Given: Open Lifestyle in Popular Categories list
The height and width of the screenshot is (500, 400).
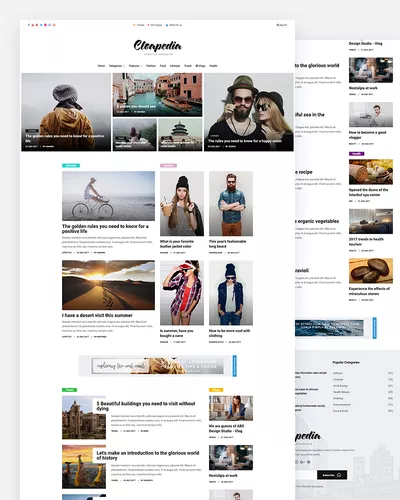Looking at the screenshot, I should pyautogui.click(x=338, y=379).
